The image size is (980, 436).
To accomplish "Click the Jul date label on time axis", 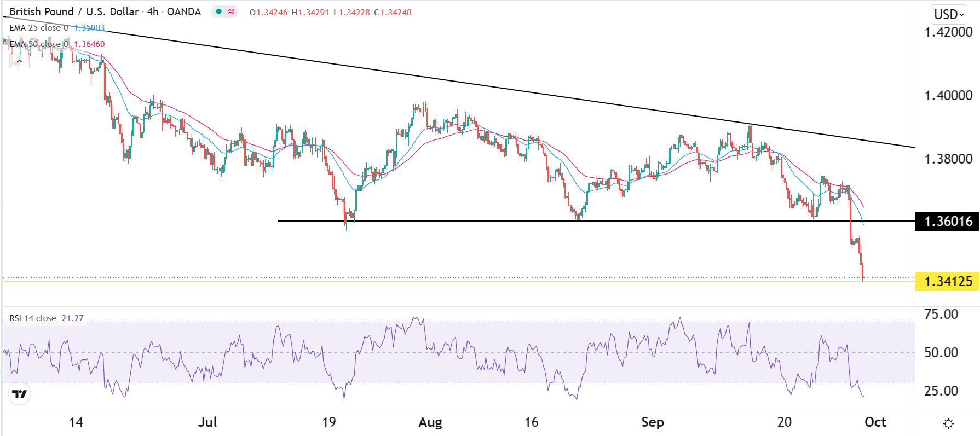I will [x=207, y=422].
